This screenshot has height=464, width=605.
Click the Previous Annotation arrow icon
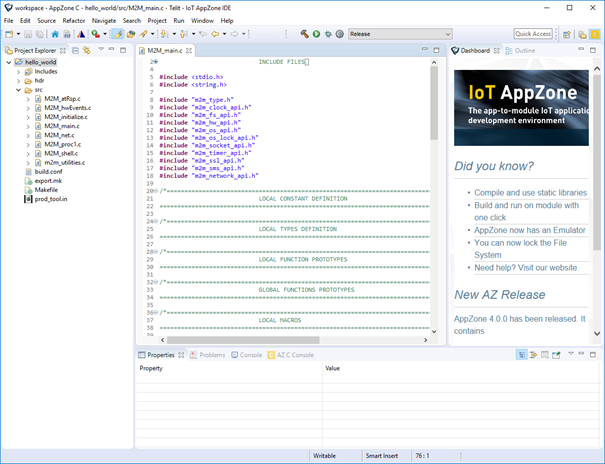click(184, 34)
